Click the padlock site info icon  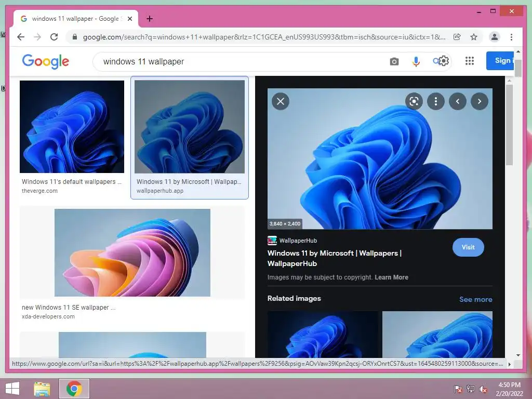pyautogui.click(x=75, y=37)
